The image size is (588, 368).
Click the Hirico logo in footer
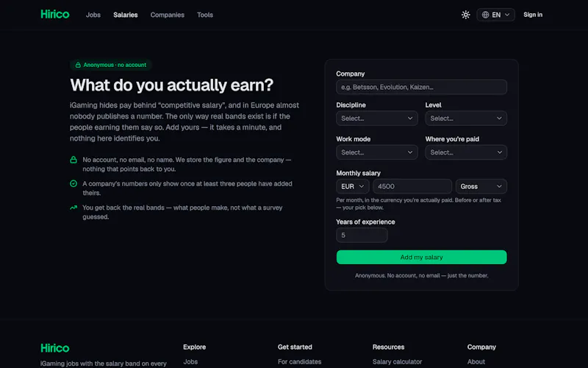click(54, 348)
